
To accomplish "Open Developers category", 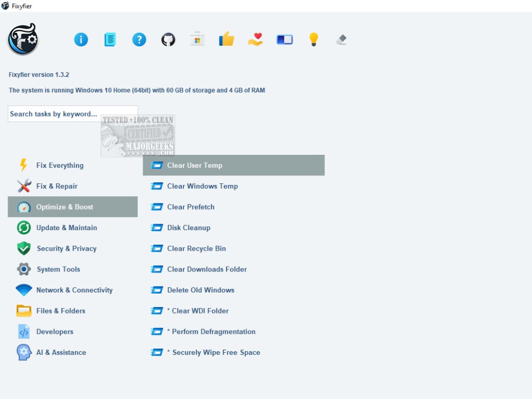I will tap(73, 331).
